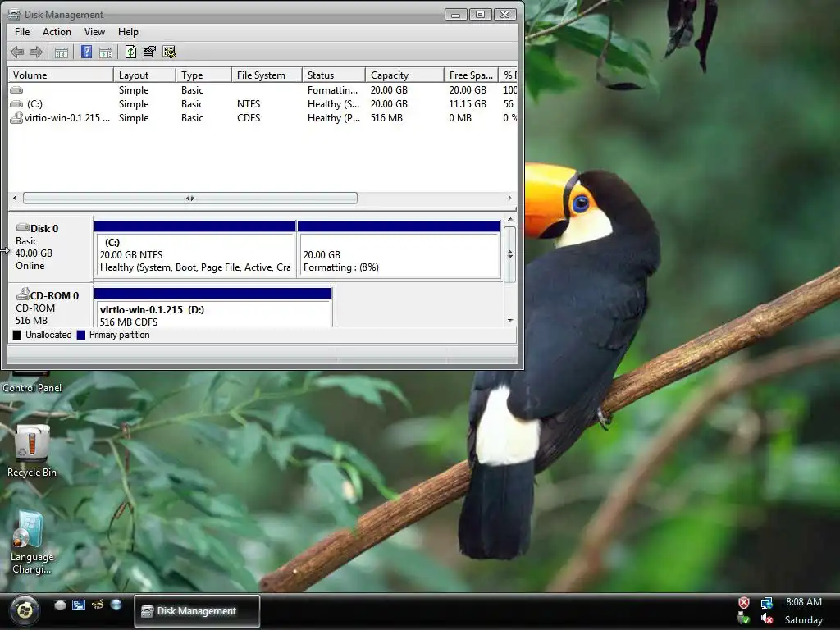This screenshot has width=840, height=630.
Task: Open the View menu
Action: click(x=94, y=32)
